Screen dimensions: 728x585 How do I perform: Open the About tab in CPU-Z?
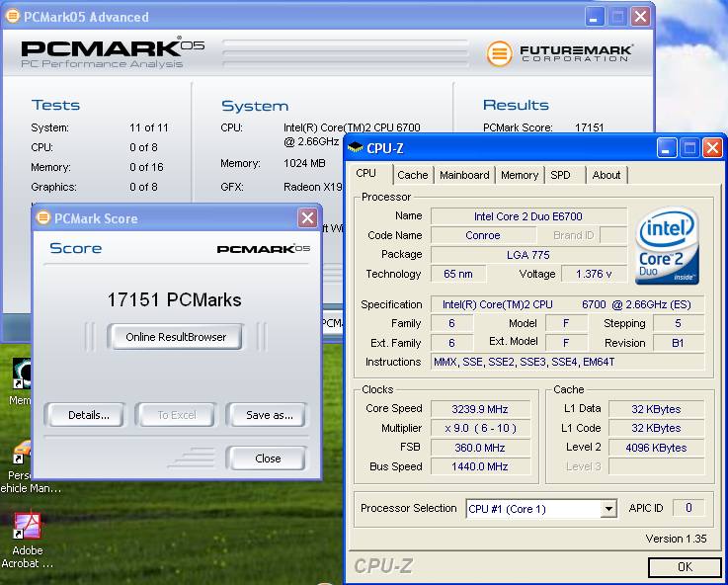click(x=606, y=175)
